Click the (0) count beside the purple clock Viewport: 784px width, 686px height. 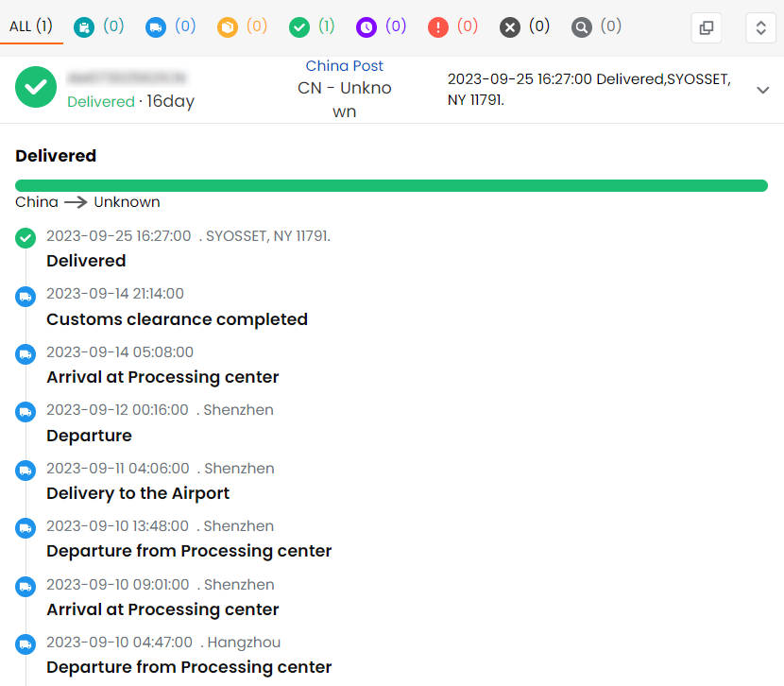(x=396, y=26)
